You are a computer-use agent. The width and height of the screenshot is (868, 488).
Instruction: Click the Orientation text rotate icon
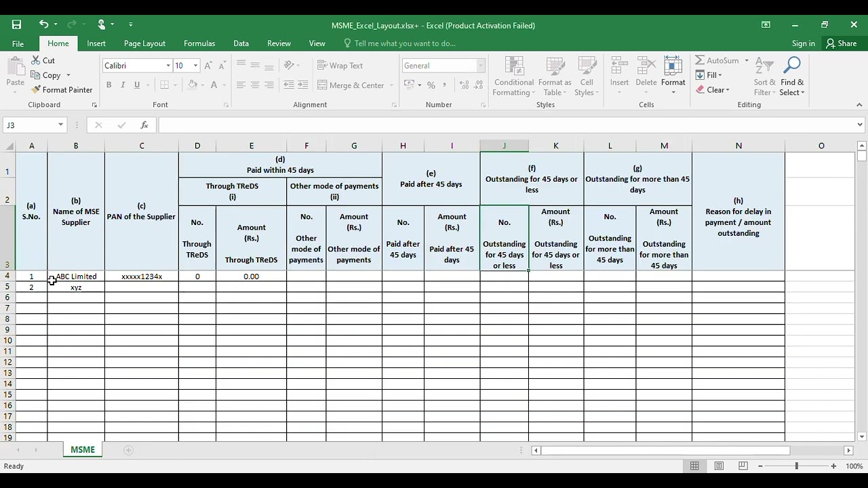(x=290, y=66)
